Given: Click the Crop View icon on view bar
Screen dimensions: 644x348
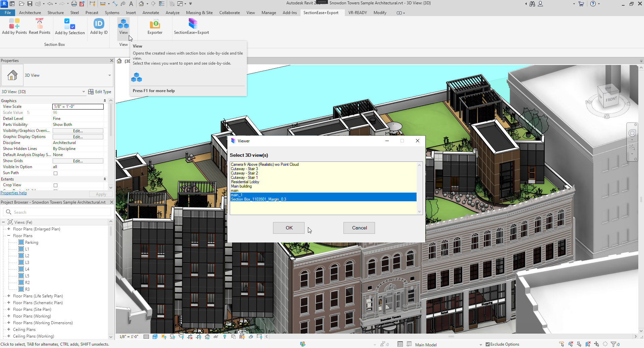Looking at the screenshot, I should point(190,337).
